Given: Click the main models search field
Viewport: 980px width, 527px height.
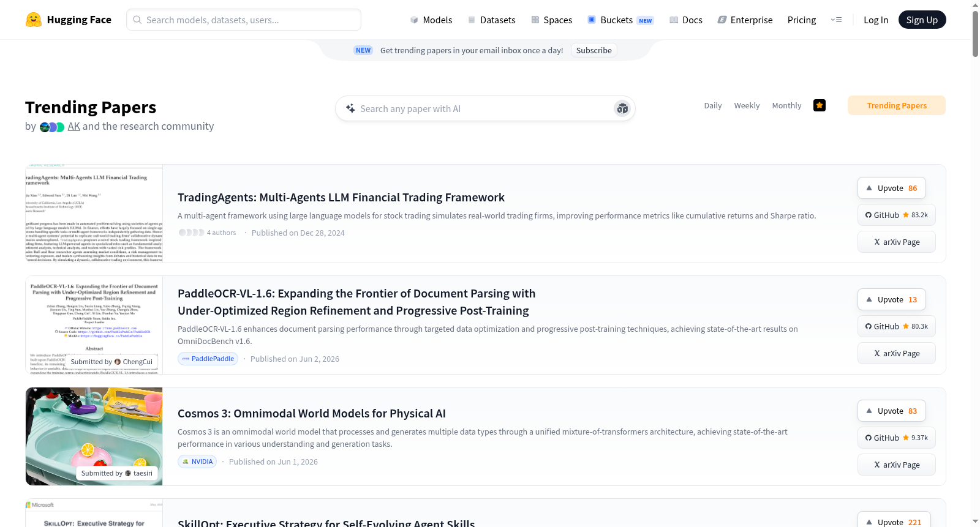Looking at the screenshot, I should (244, 20).
